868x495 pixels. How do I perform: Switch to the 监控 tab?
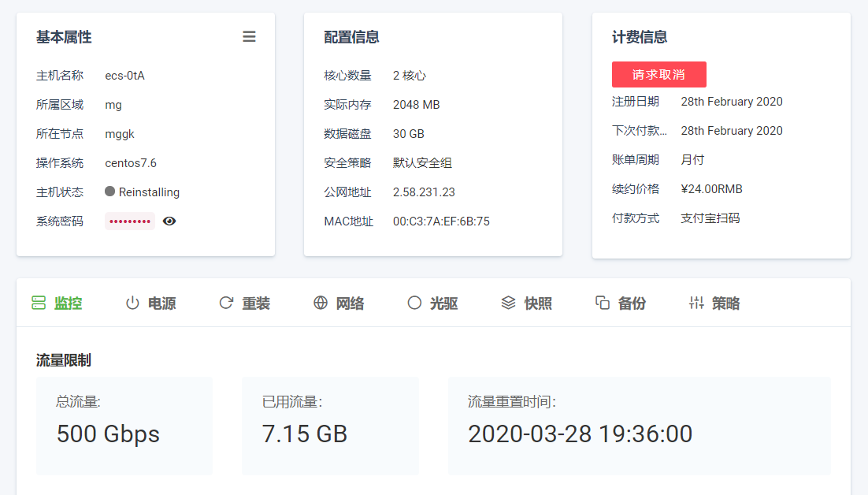tap(57, 303)
